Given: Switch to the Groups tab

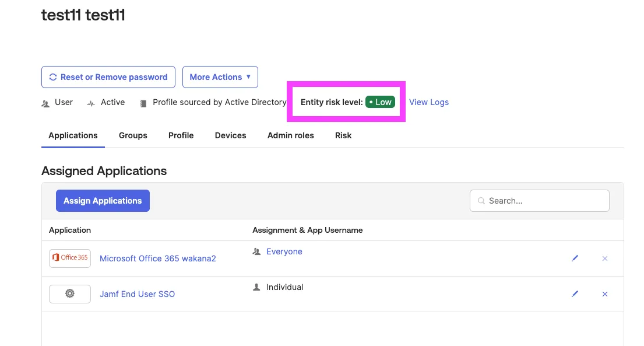Looking at the screenshot, I should click(x=133, y=135).
